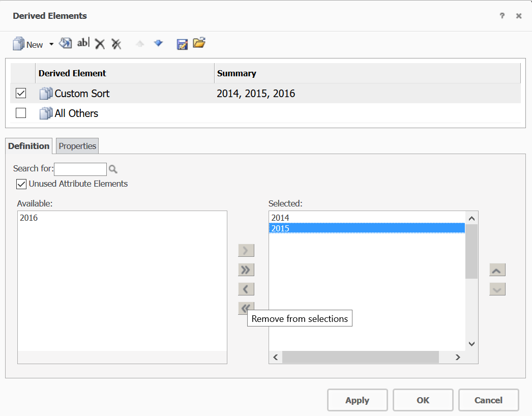
Task: Click the Selected list horizontal scrollbar thumb
Action: tap(360, 358)
